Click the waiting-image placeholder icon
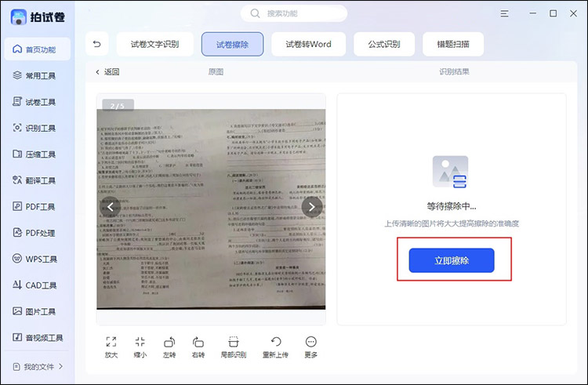 tap(450, 172)
